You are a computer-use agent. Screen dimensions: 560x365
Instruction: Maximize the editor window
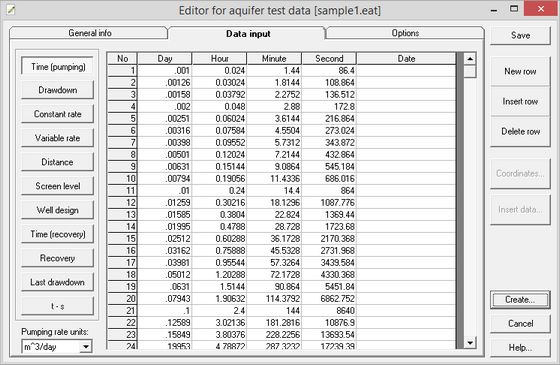514,9
